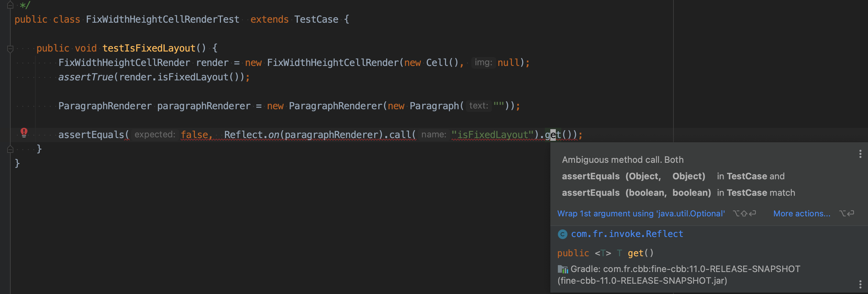Click the 'expected:' parameter hint in assertEquals
This screenshot has height=294, width=868.
(x=155, y=135)
